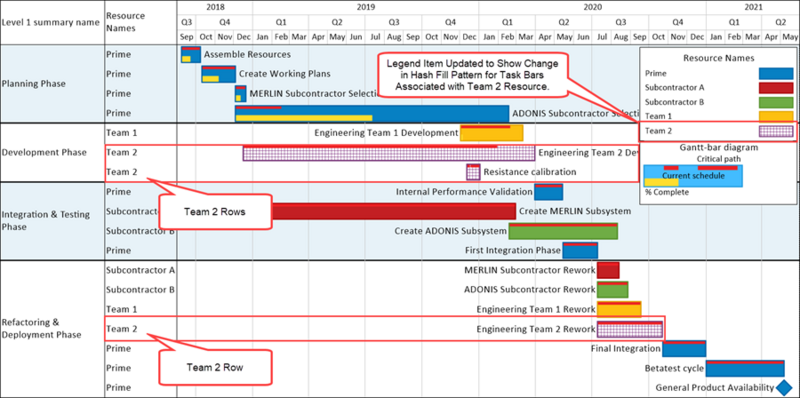Click the Planning Phase swimlane label

click(x=34, y=84)
